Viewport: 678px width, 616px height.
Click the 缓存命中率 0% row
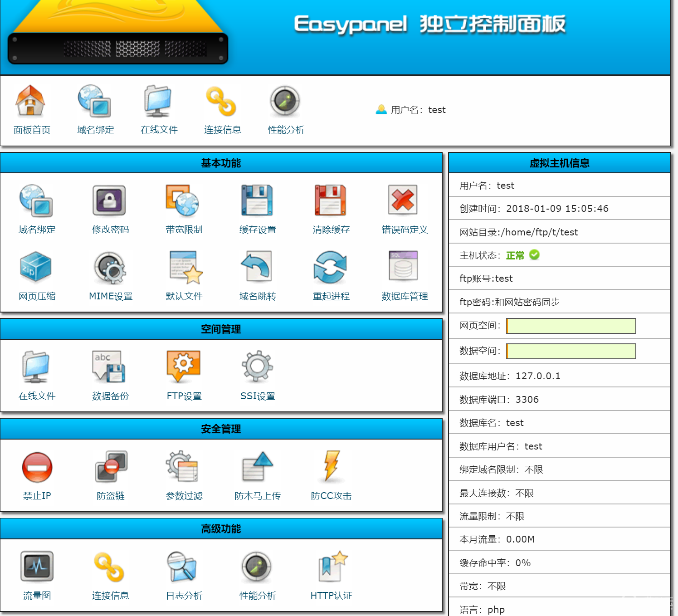coord(559,562)
